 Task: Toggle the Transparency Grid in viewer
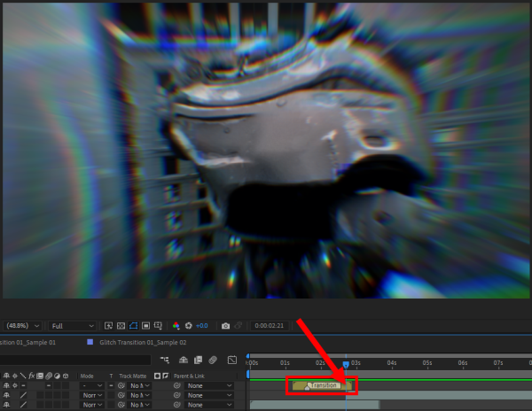point(121,326)
